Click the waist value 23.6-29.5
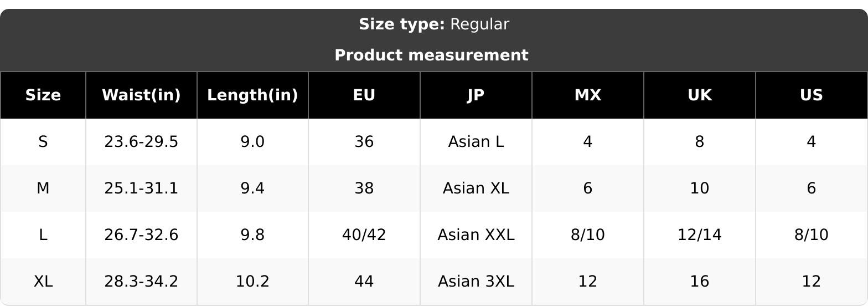The width and height of the screenshot is (868, 306). [141, 142]
